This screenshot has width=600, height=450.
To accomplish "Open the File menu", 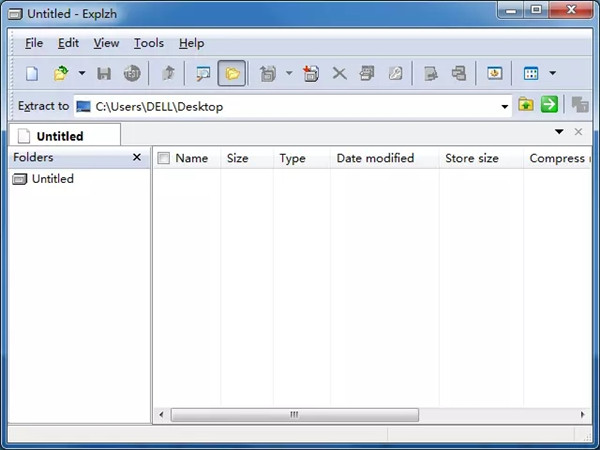I will 34,43.
